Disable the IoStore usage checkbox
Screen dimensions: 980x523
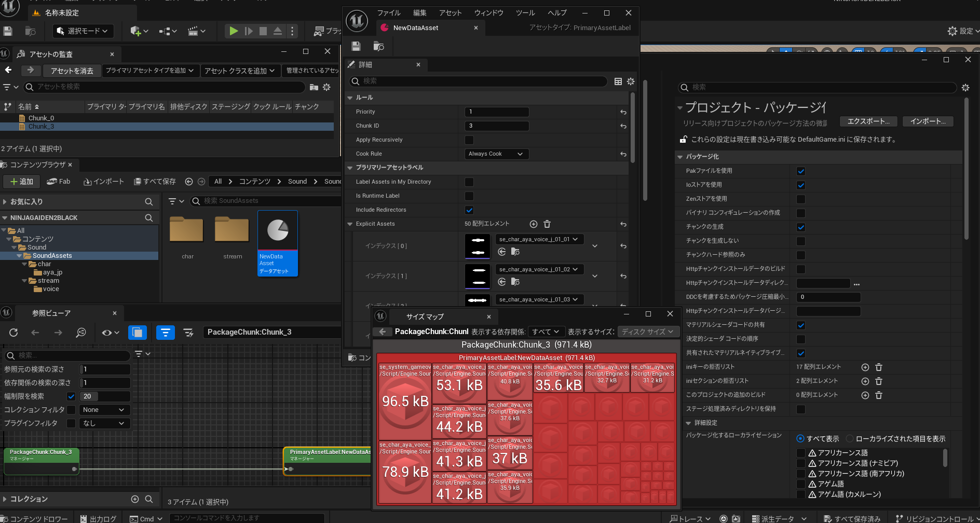pos(801,185)
